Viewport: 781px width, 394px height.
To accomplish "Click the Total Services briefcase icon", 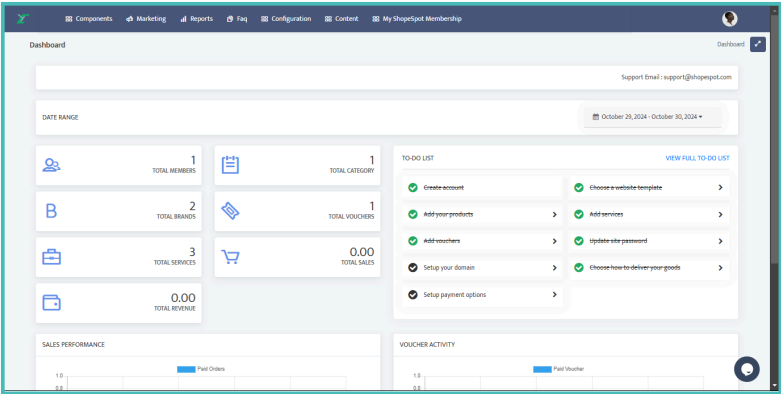I will 51,257.
